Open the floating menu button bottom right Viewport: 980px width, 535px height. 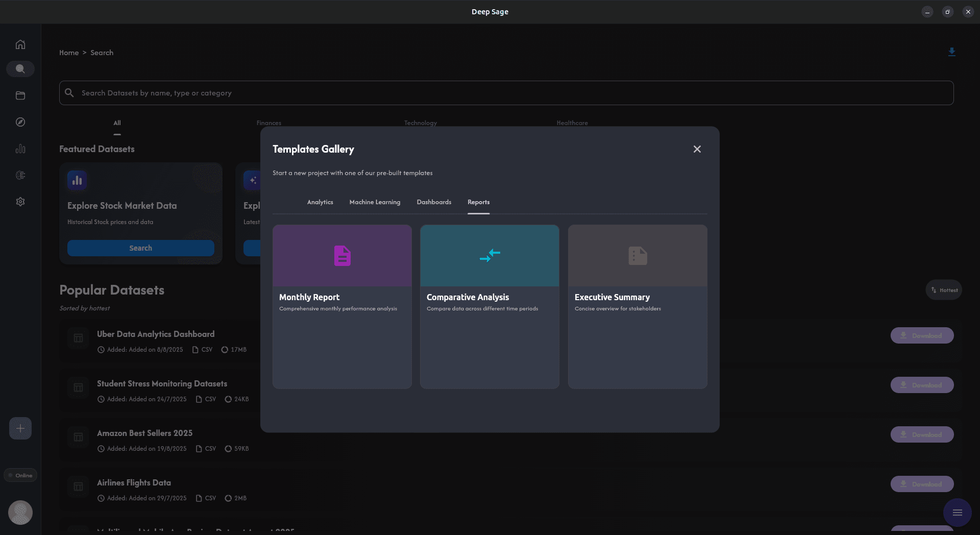point(957,513)
